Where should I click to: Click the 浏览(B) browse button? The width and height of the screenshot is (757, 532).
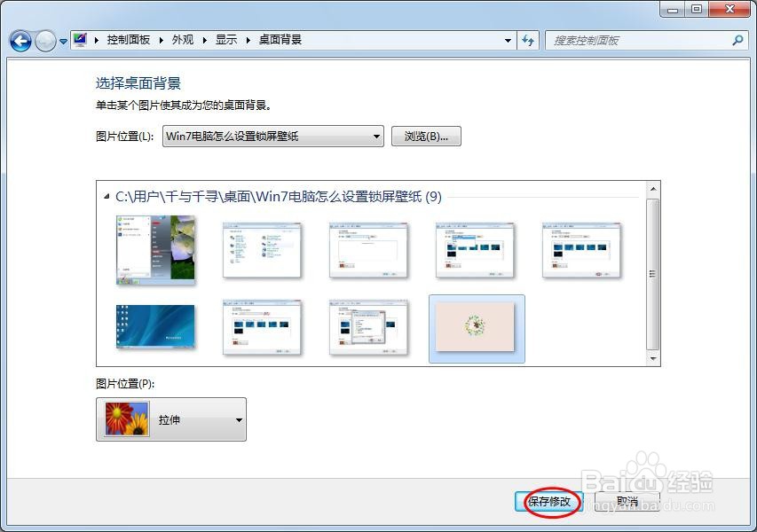(x=426, y=136)
